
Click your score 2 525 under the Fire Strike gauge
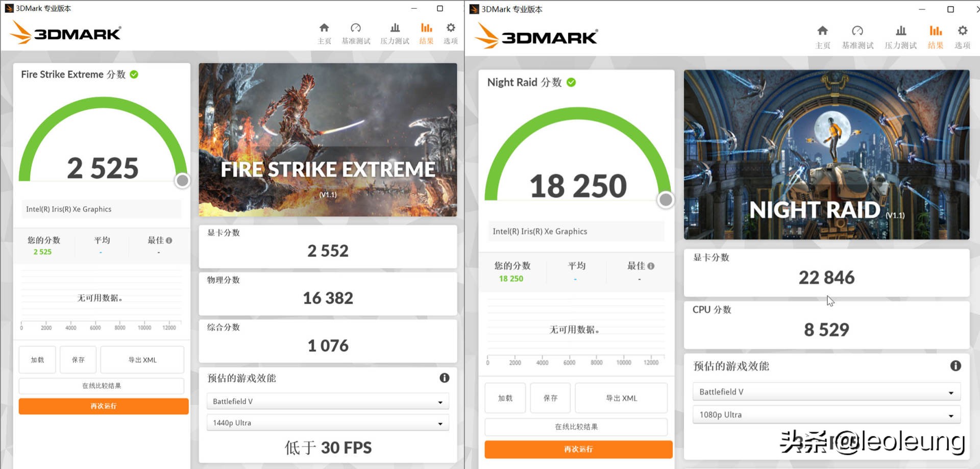[42, 252]
